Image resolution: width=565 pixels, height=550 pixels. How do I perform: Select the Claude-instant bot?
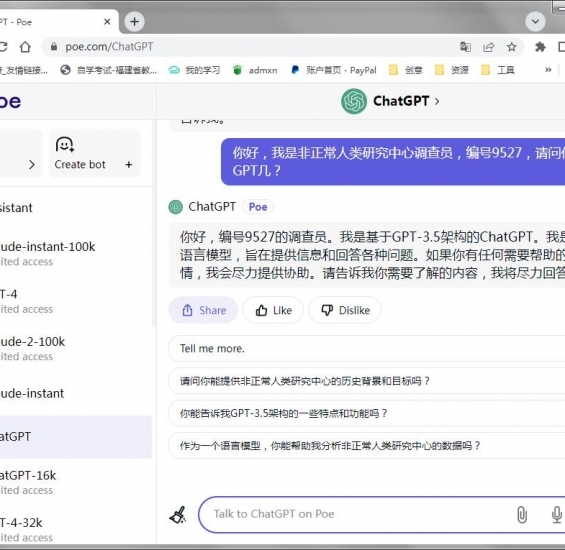pos(76,393)
